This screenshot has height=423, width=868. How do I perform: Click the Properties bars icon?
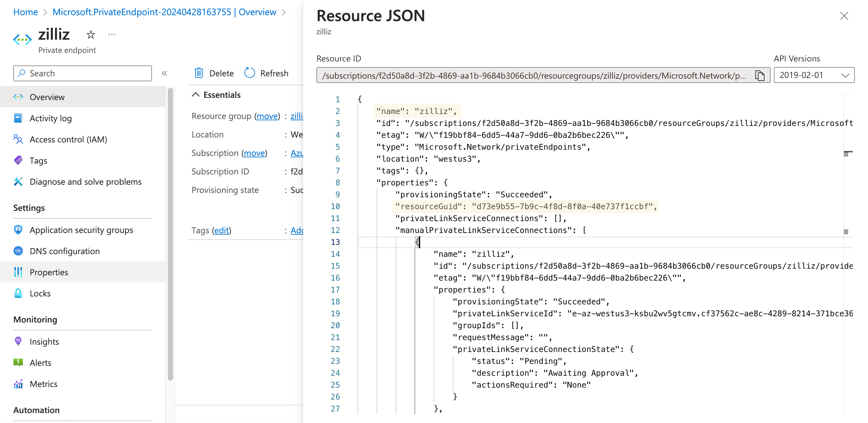[x=18, y=272]
